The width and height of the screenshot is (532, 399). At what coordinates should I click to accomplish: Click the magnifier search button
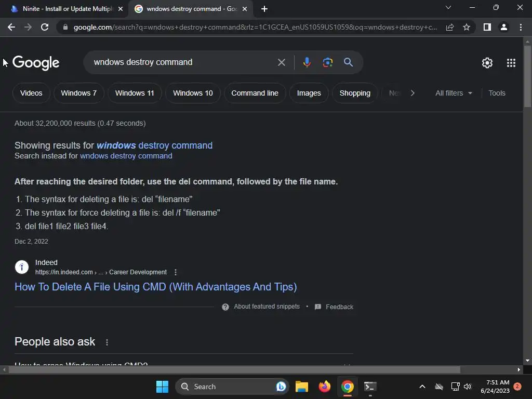coord(348,62)
